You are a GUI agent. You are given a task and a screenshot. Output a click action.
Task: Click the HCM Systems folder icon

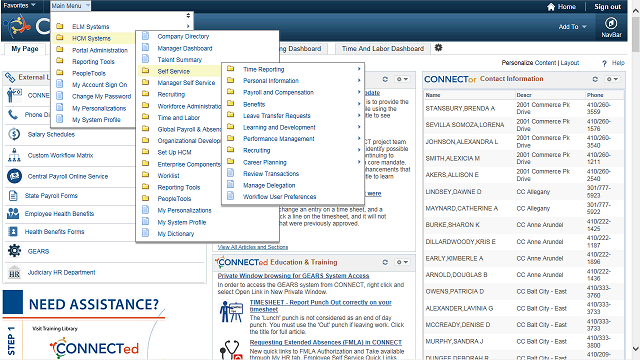60,38
